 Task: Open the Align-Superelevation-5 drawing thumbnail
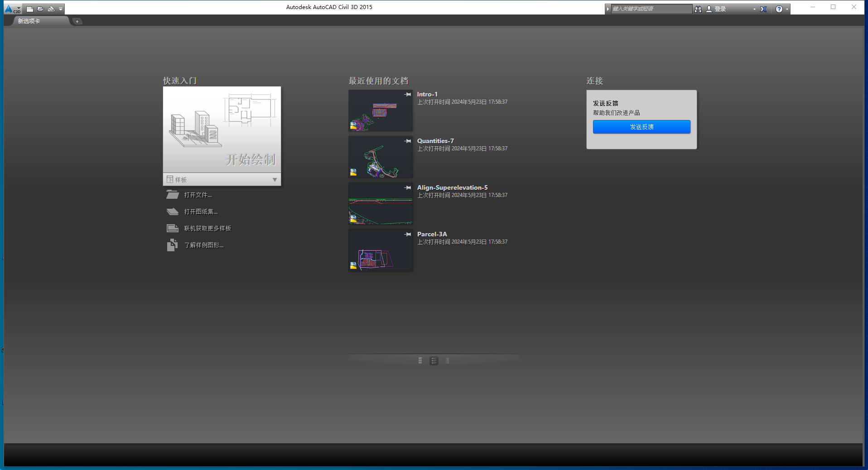pyautogui.click(x=380, y=204)
